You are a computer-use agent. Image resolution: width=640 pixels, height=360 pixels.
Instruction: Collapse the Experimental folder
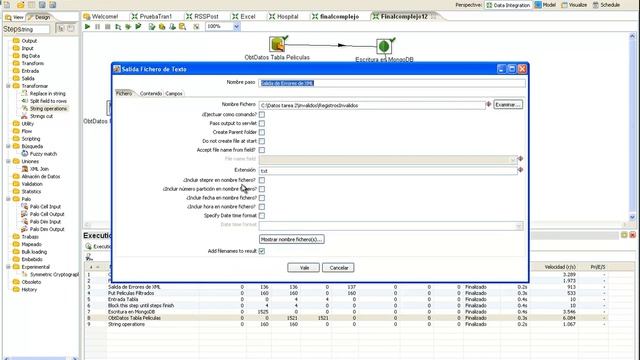pyautogui.click(x=8, y=267)
